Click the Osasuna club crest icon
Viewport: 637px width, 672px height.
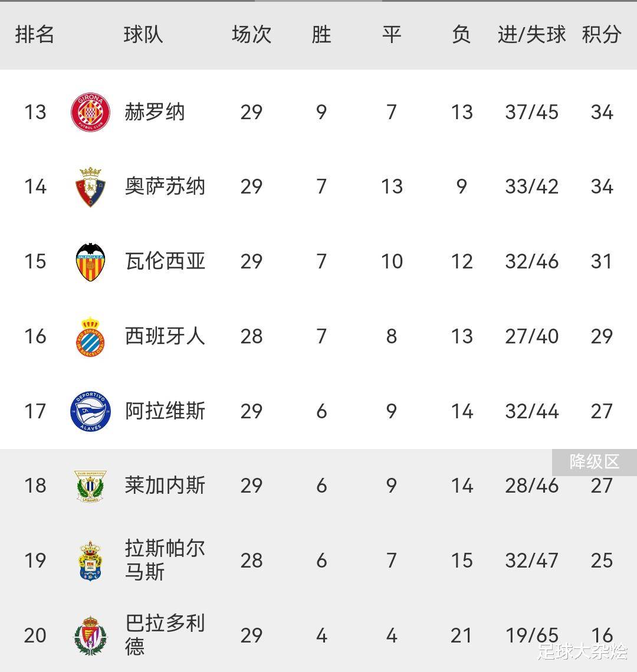pos(90,186)
